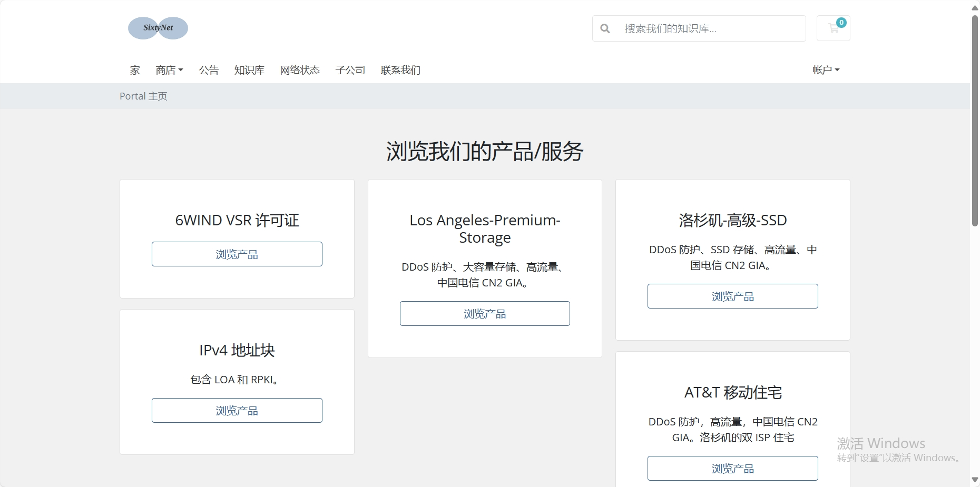Browse IPv4 地址块 products

[x=237, y=410]
